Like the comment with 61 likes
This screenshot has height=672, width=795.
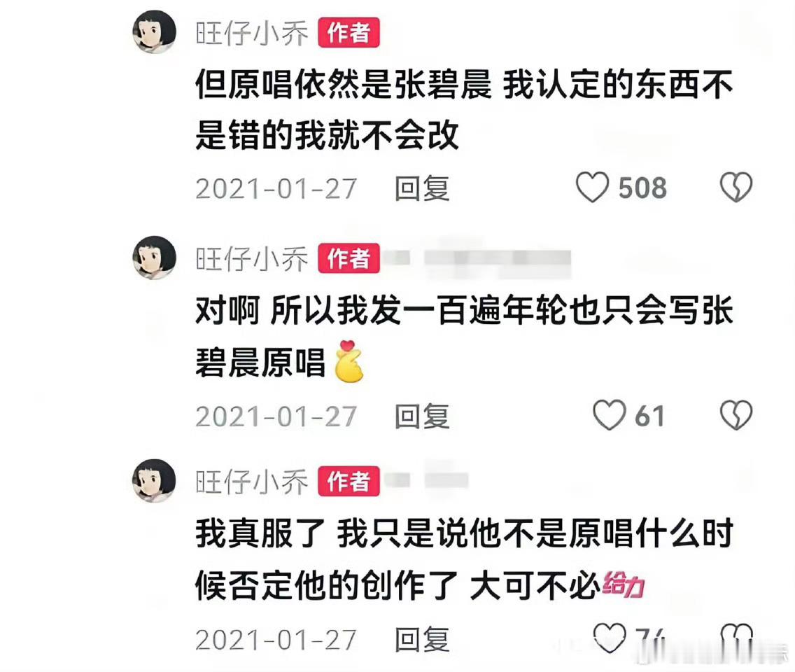pyautogui.click(x=610, y=415)
